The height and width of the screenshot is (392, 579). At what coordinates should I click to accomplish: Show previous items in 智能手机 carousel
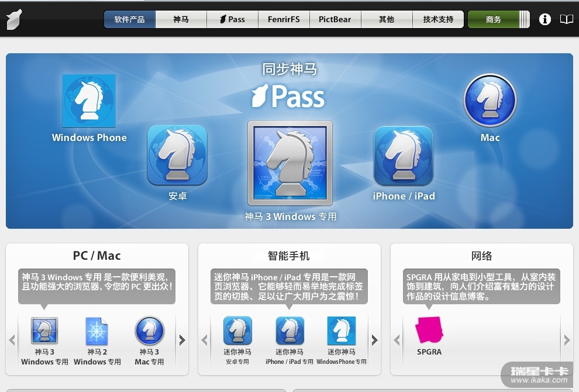[x=205, y=340]
